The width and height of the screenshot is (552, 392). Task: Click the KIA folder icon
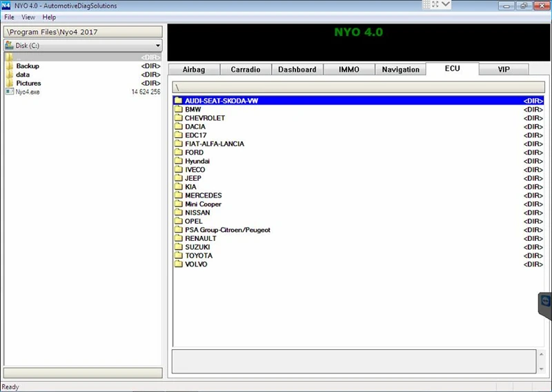[179, 186]
